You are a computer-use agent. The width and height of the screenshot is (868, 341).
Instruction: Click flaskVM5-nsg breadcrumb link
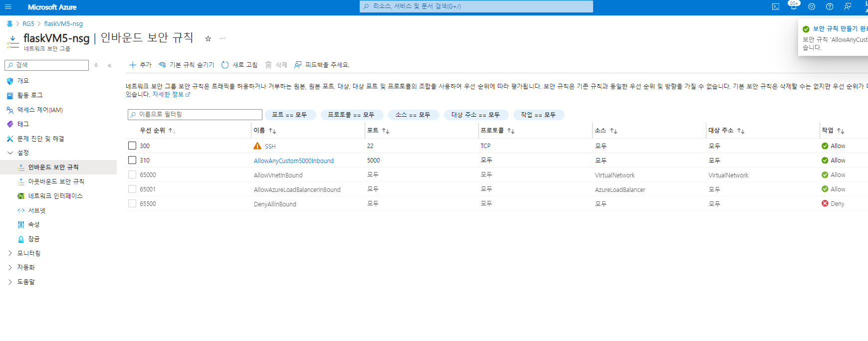63,23
